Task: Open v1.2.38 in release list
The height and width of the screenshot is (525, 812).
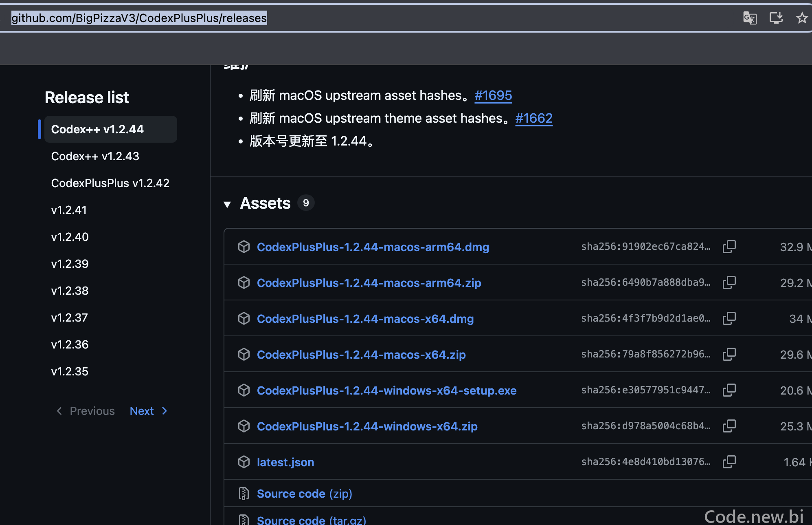Action: click(70, 291)
